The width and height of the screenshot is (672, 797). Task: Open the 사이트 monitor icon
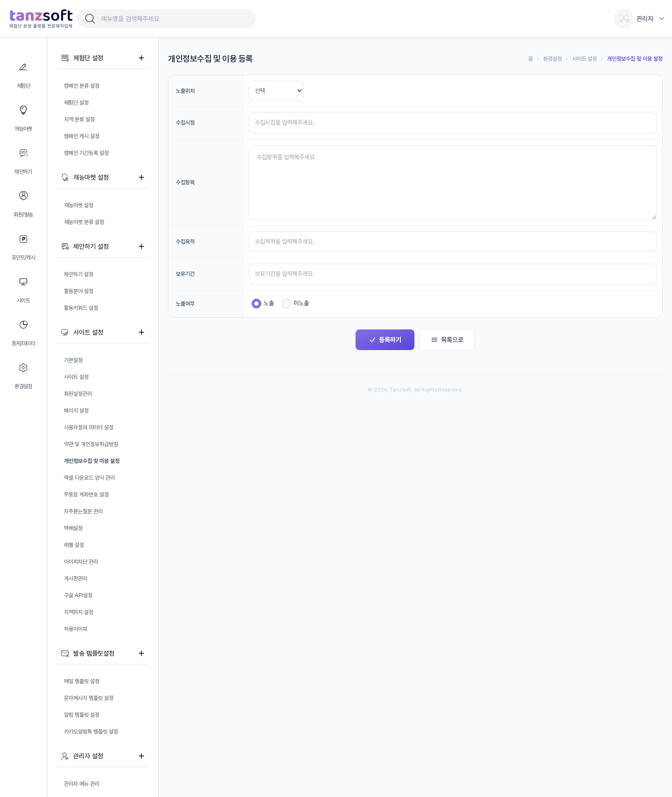(x=23, y=282)
